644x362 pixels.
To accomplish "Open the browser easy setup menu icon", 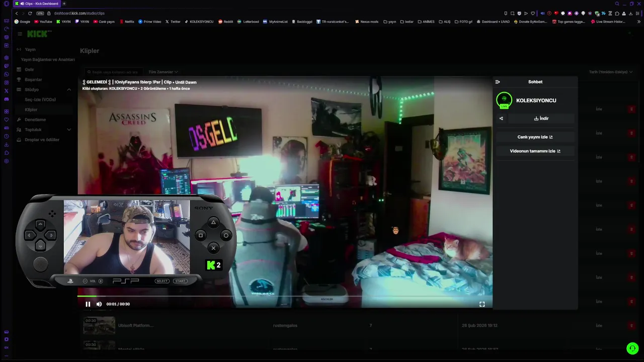I will point(637,13).
